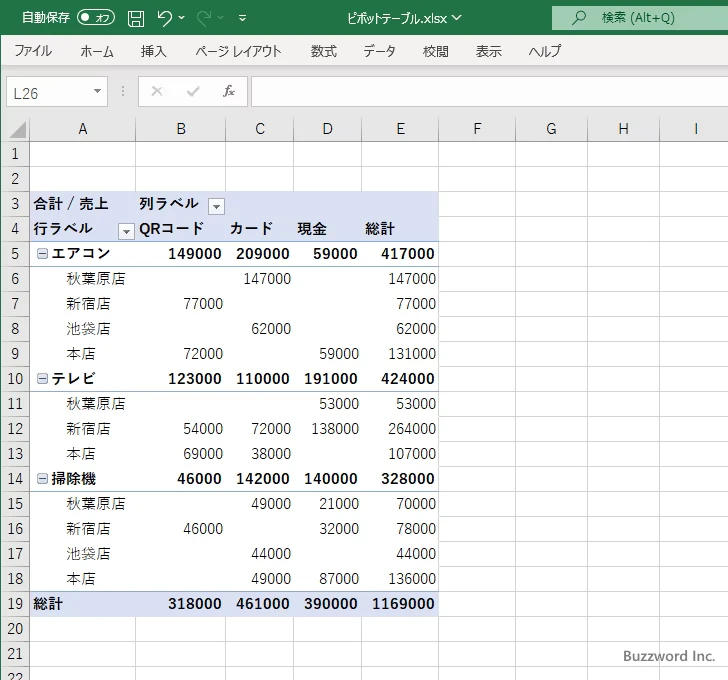Open the Name Box dropdown arrow
The image size is (728, 680).
click(98, 91)
